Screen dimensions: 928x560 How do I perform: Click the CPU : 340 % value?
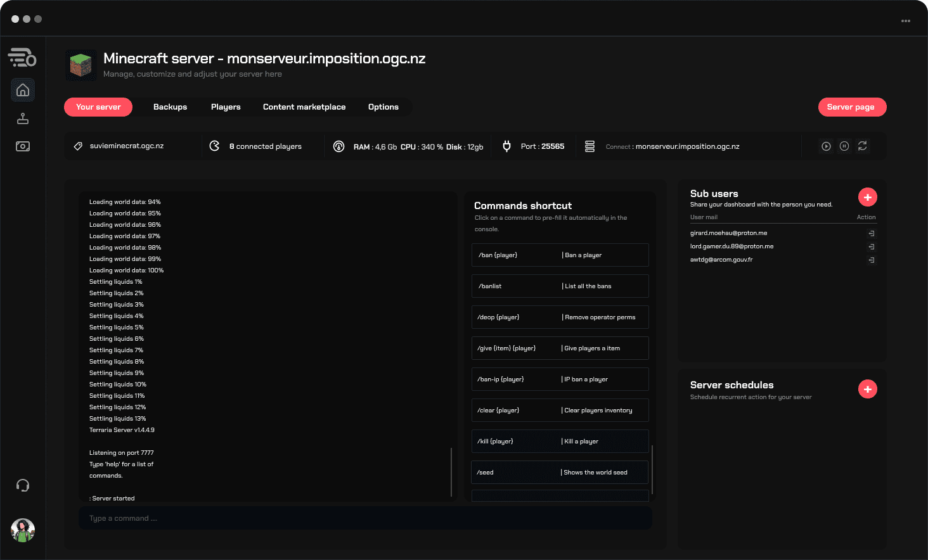click(x=422, y=147)
